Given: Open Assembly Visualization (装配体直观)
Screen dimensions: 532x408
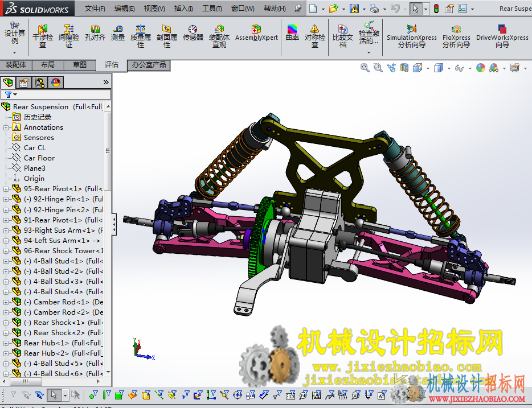Looking at the screenshot, I should click(x=219, y=36).
